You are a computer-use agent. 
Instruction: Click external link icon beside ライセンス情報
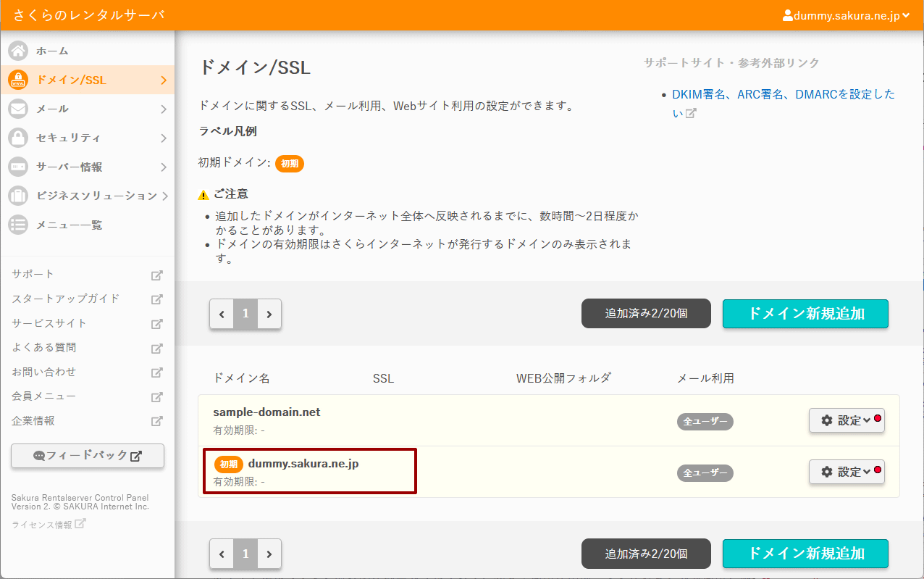point(80,523)
